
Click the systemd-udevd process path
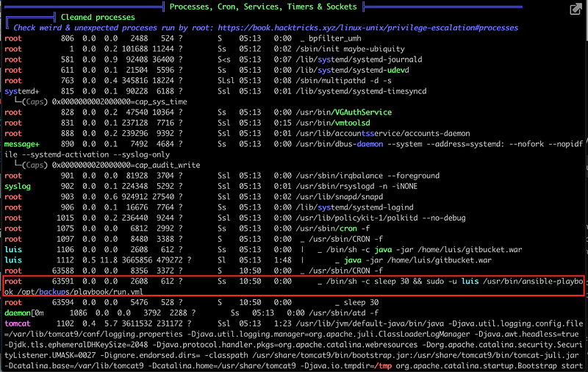point(353,70)
